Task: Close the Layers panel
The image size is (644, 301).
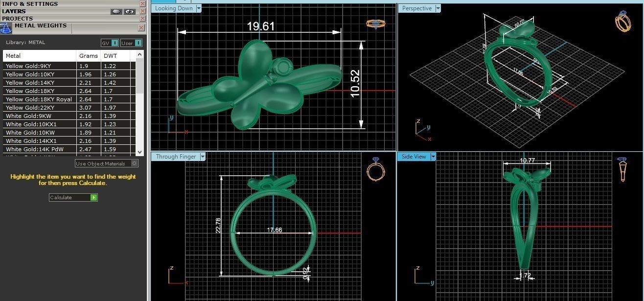Action: click(142, 11)
